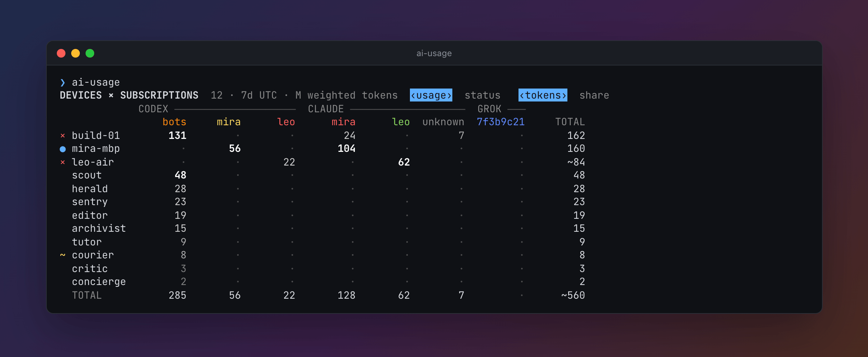This screenshot has width=868, height=357.
Task: Select the leo-air device name
Action: [x=93, y=162]
